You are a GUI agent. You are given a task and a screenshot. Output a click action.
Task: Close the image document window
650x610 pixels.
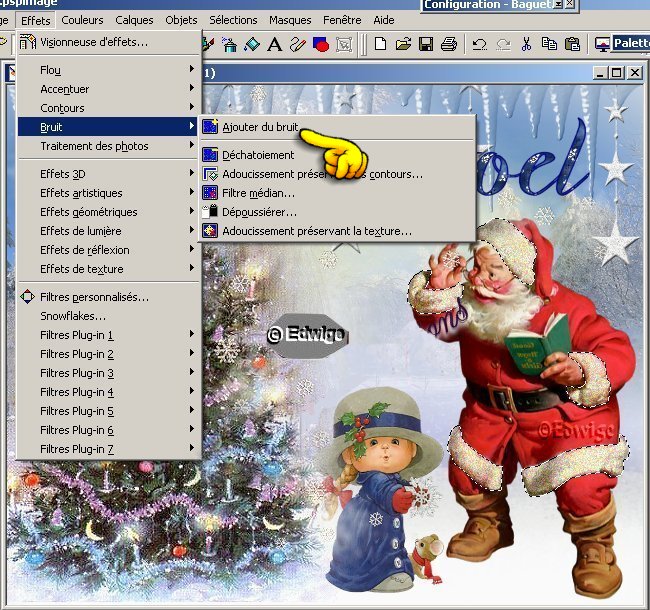[635, 73]
